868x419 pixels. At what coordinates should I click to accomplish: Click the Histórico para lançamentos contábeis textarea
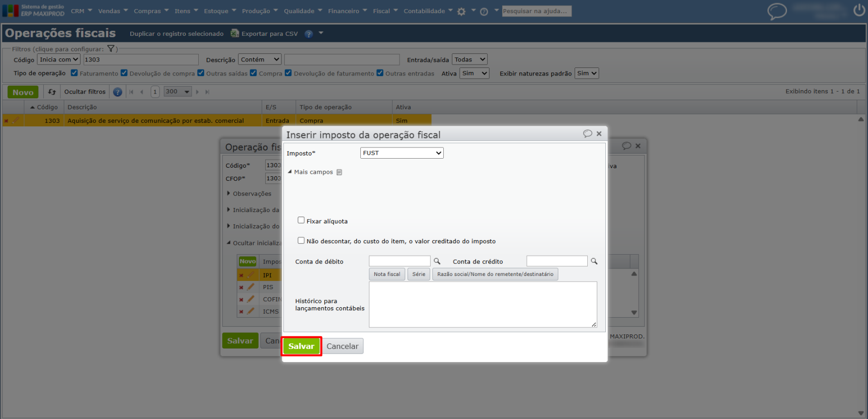click(x=483, y=305)
